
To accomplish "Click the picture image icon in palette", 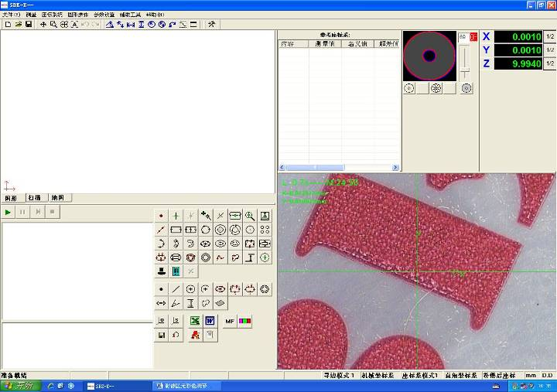I will click(265, 216).
